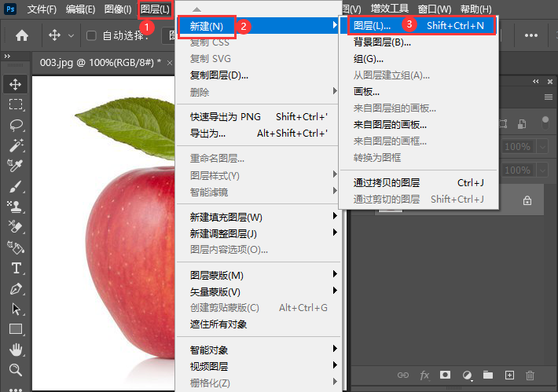Screen dimensions: 558x392
Task: Click the Photoshop Ps logo
Action: (10, 9)
